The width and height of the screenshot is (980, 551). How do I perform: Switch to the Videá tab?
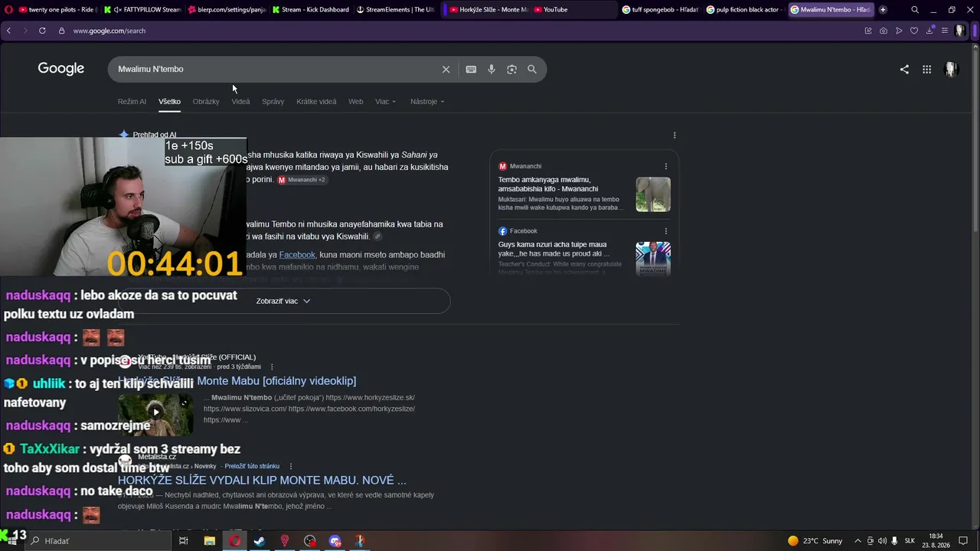(x=240, y=102)
